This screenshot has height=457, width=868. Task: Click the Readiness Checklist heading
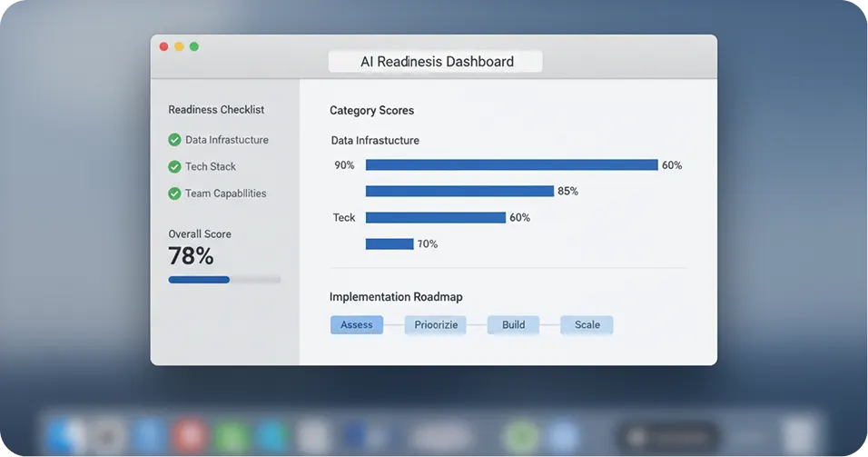[216, 110]
